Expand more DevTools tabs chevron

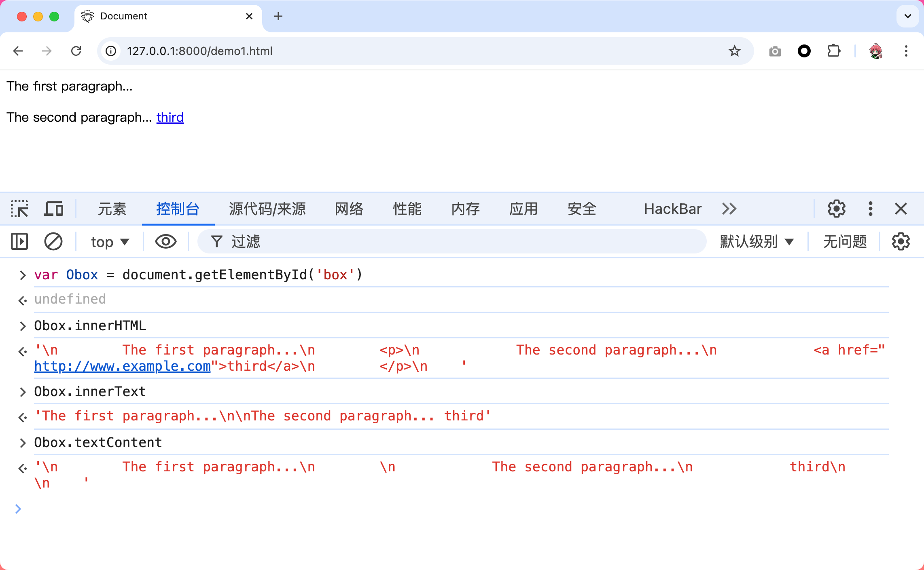pyautogui.click(x=729, y=209)
